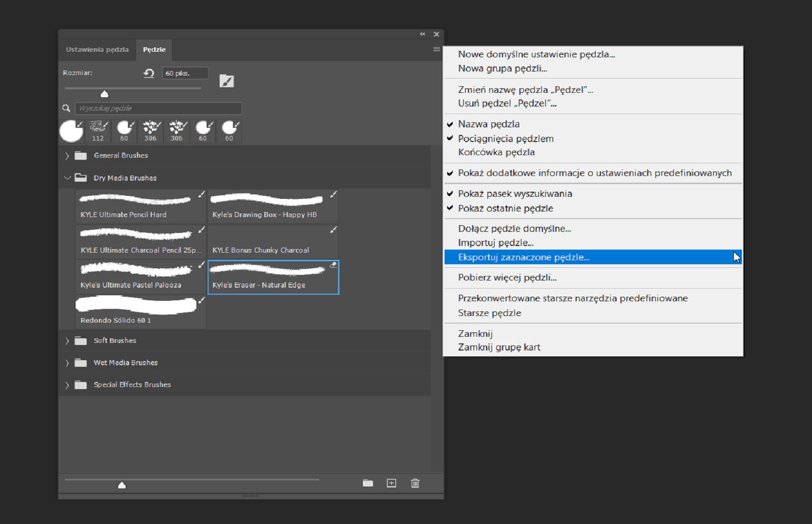Collapse the Dry Media Brushes group
The height and width of the screenshot is (524, 812).
[x=67, y=178]
